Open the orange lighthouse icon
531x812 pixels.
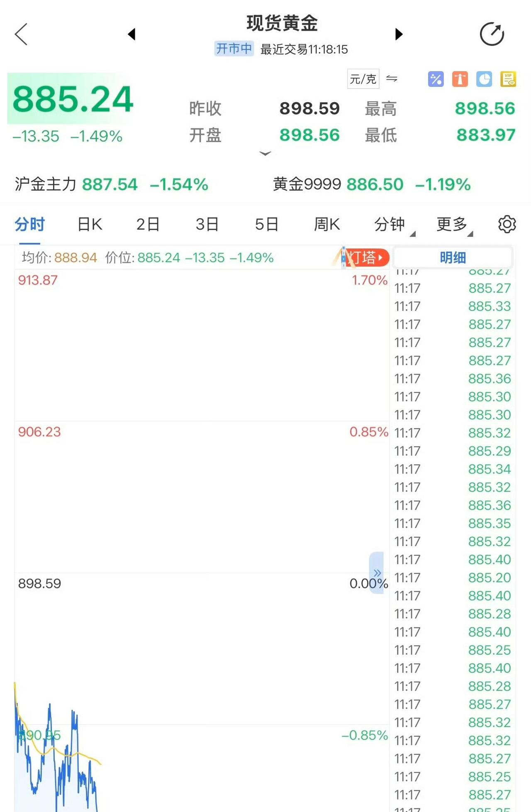click(x=460, y=79)
